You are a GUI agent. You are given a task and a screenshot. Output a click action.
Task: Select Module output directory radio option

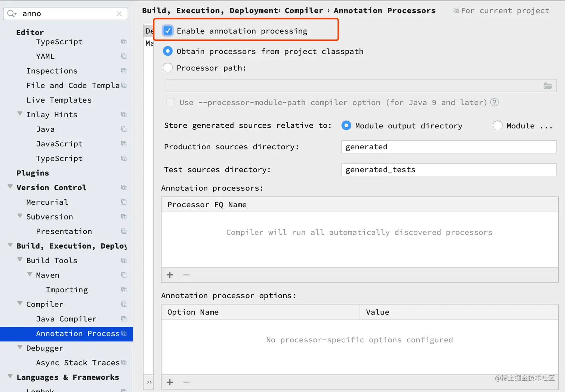click(346, 126)
